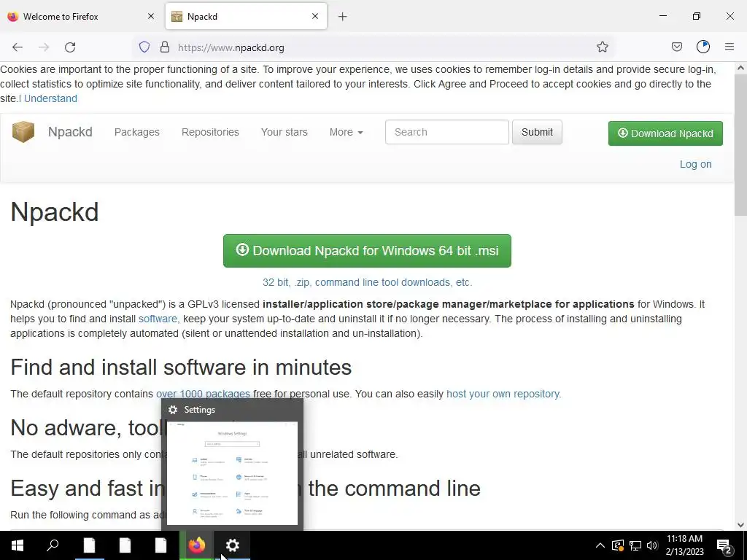Click the page vertical scrollbar thumb
Screen dimensions: 747x560
pos(740,144)
